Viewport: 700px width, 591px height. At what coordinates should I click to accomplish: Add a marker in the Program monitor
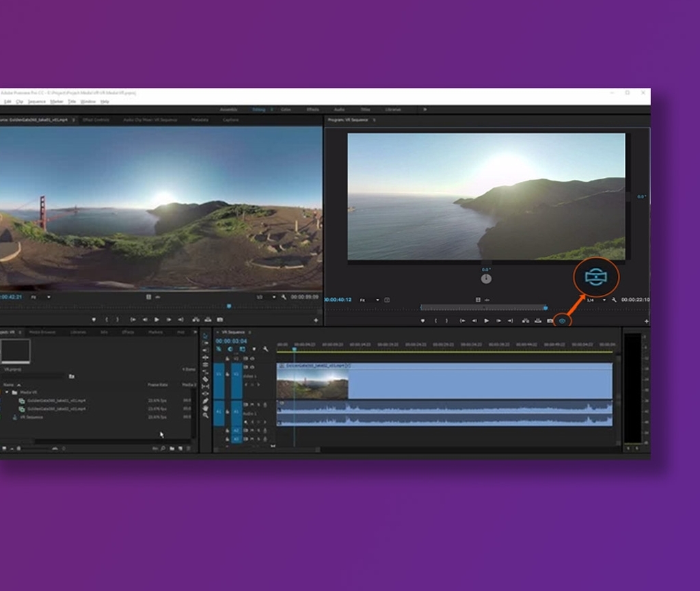(422, 320)
